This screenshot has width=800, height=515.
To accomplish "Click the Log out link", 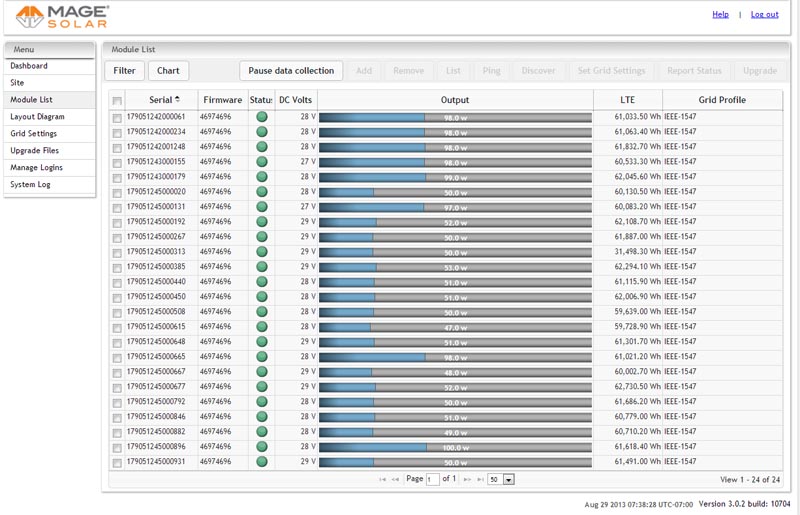I will click(764, 15).
